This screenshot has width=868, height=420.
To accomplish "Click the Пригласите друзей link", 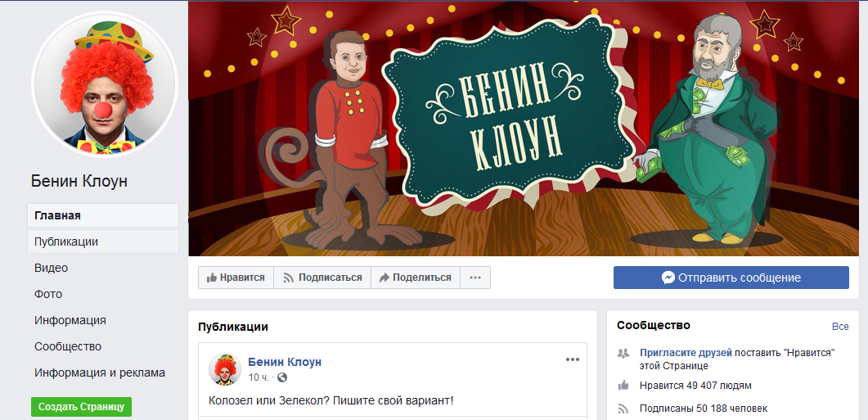I will [x=686, y=352].
